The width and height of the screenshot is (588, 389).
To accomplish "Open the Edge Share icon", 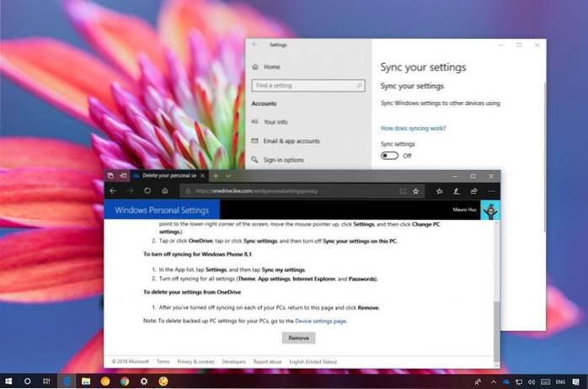I will pyautogui.click(x=473, y=191).
